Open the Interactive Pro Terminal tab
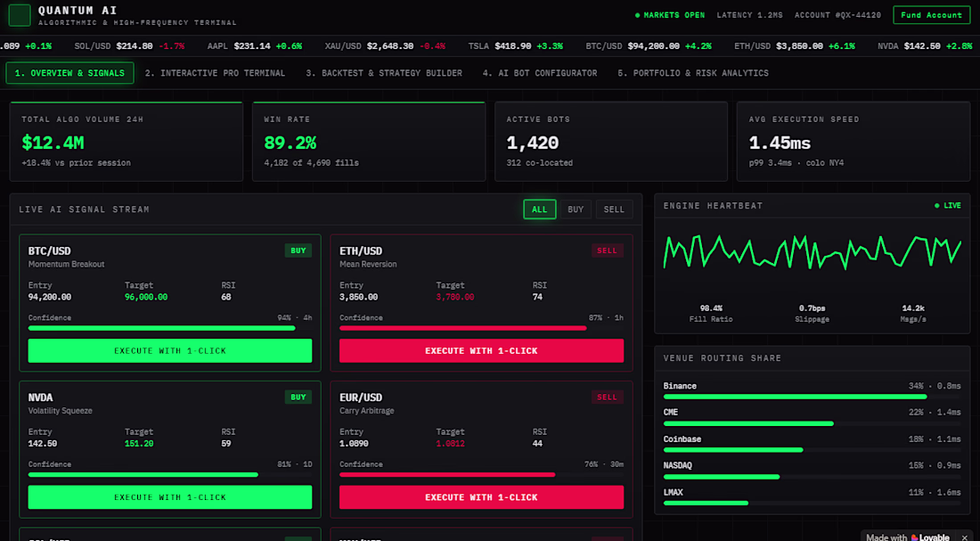 click(215, 73)
